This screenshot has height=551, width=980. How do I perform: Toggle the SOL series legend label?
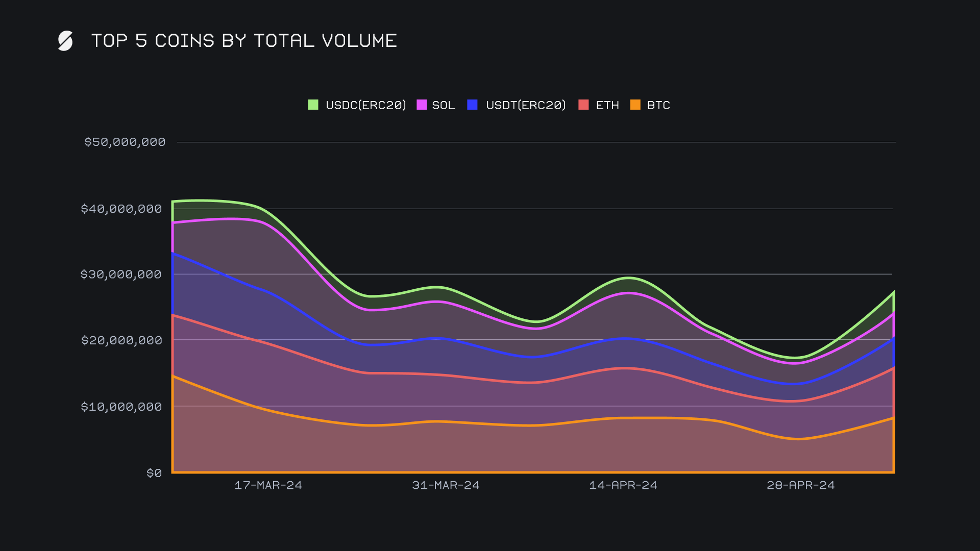tap(443, 105)
